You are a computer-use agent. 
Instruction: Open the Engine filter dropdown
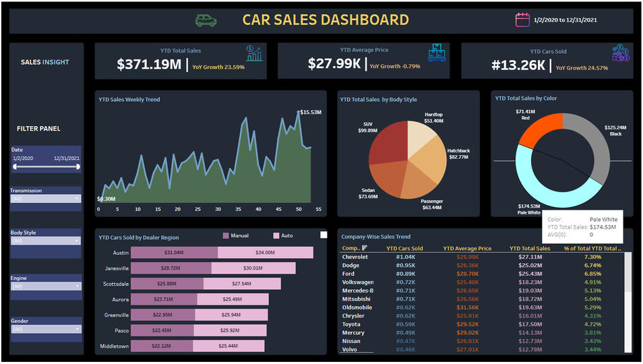click(46, 286)
